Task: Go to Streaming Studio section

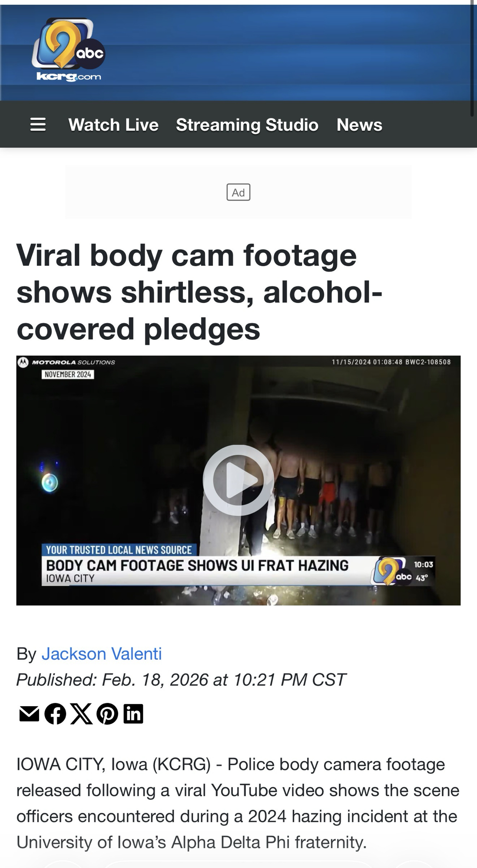Action: click(247, 125)
